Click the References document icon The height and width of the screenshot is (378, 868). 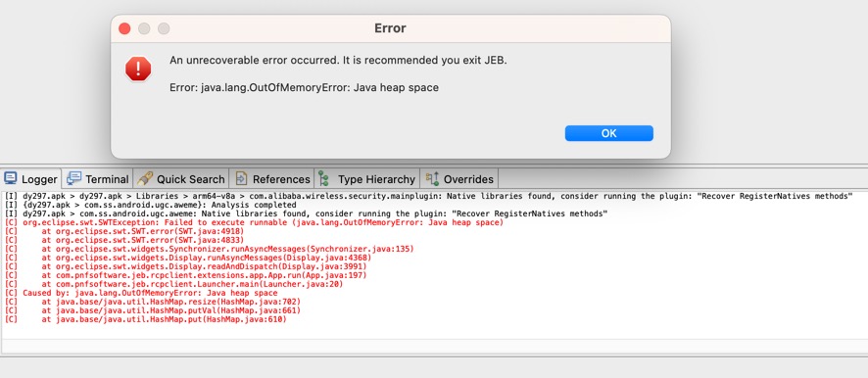[x=241, y=178]
